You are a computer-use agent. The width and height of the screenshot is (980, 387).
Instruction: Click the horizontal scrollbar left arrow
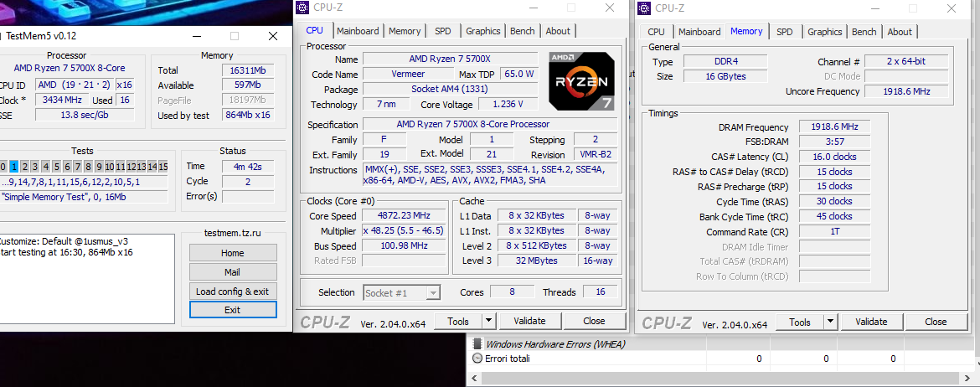[474, 379]
